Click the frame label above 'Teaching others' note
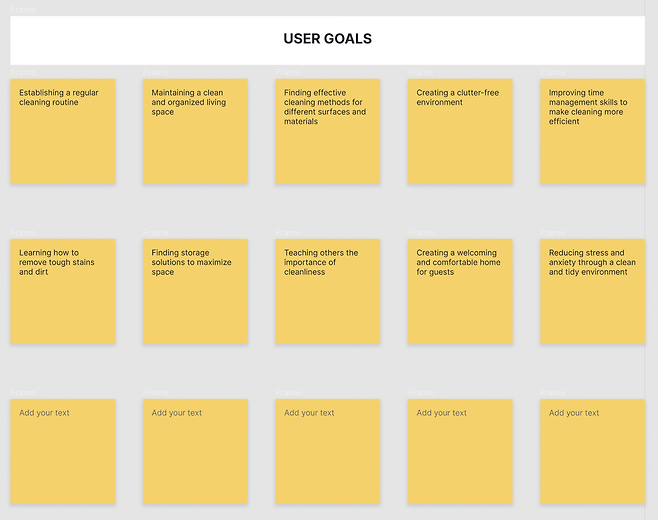Screen dimensions: 658x520 click(287, 233)
